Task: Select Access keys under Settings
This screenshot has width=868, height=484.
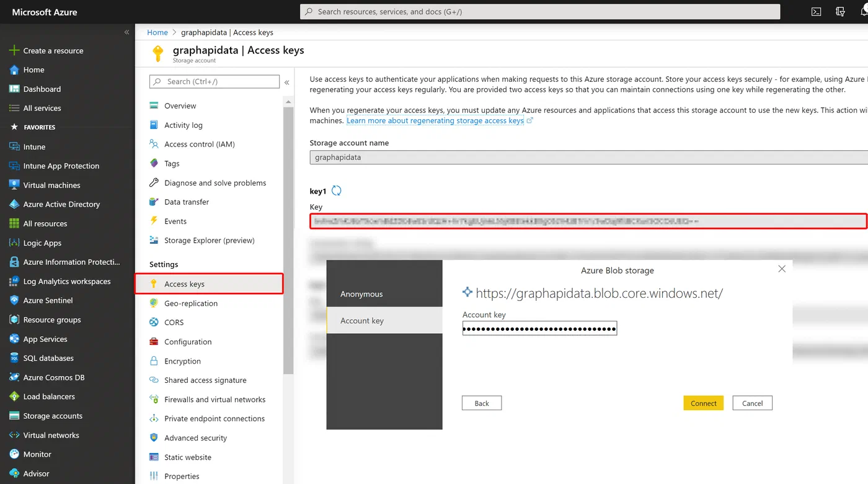Action: pos(209,284)
